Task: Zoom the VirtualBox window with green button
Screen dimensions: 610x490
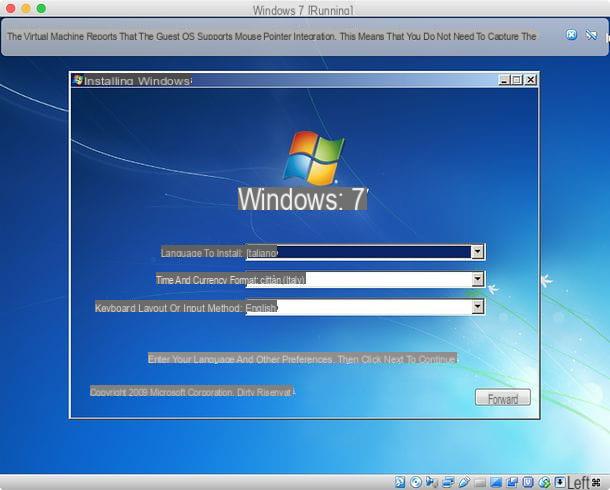Action: [41, 8]
